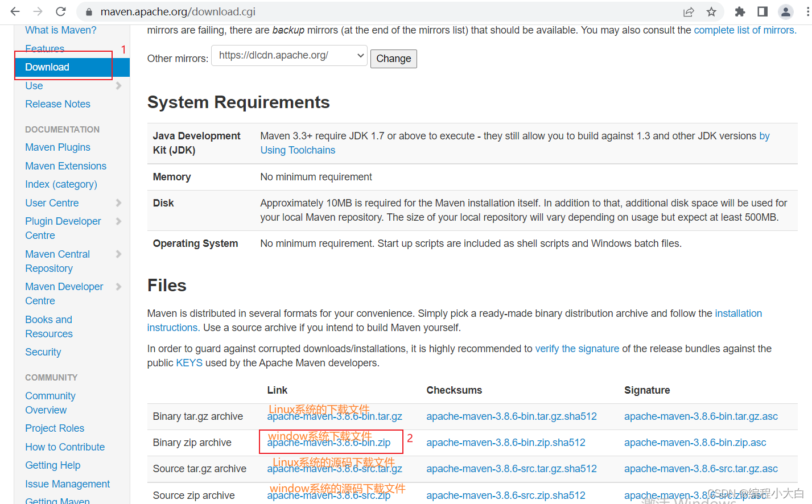Open the share page icon
Screen dimensions: 812x504
(689, 11)
